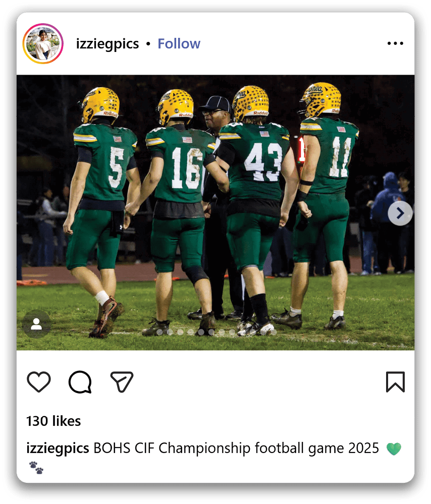This screenshot has width=431, height=504.
Task: Open the three-dot more options menu
Action: coord(395,43)
